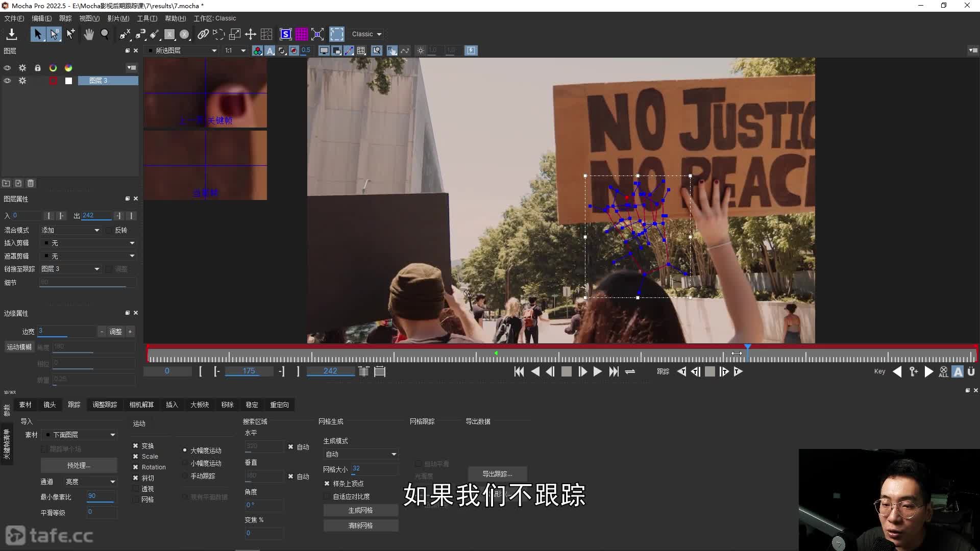Open the 文件(F) menu
This screenshot has width=980, height=551.
[14, 18]
